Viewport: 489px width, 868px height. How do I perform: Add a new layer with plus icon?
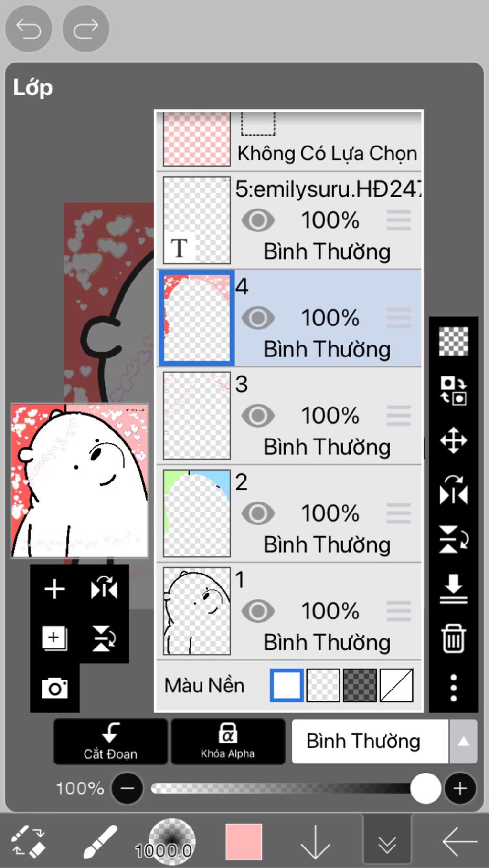54,589
